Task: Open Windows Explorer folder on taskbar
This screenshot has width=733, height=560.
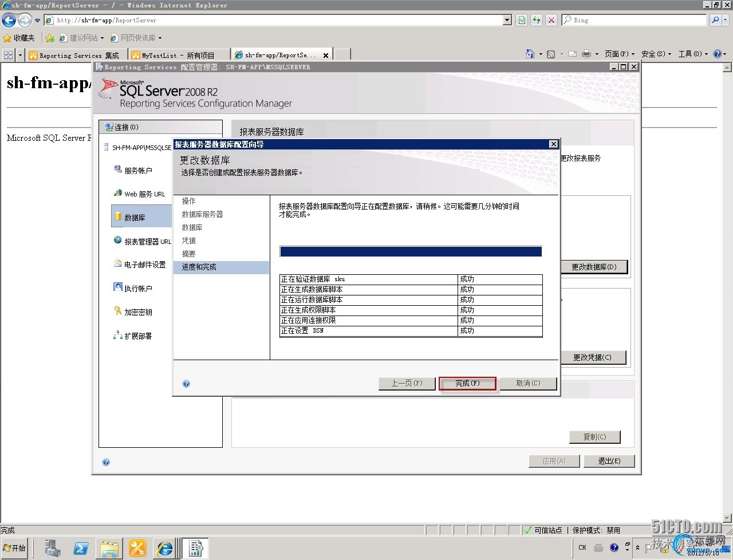Action: (x=109, y=548)
